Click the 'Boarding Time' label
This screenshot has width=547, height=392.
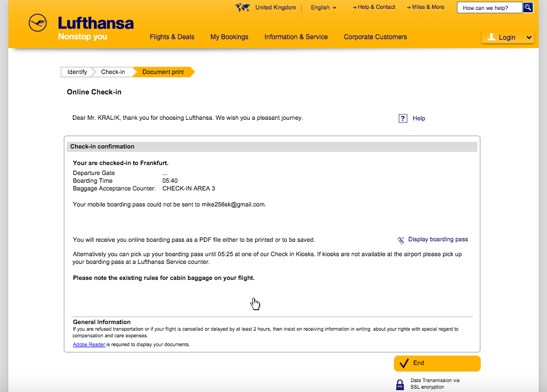pyautogui.click(x=93, y=181)
